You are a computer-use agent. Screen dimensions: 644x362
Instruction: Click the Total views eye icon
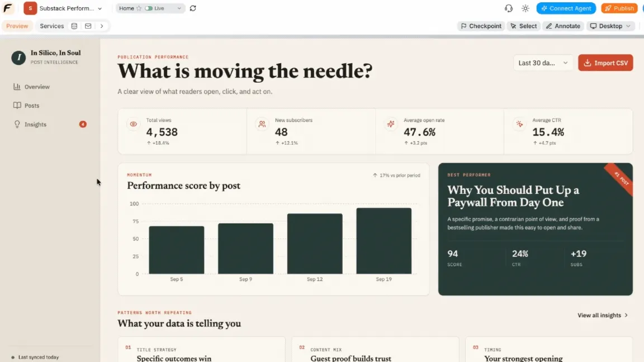pos(134,124)
